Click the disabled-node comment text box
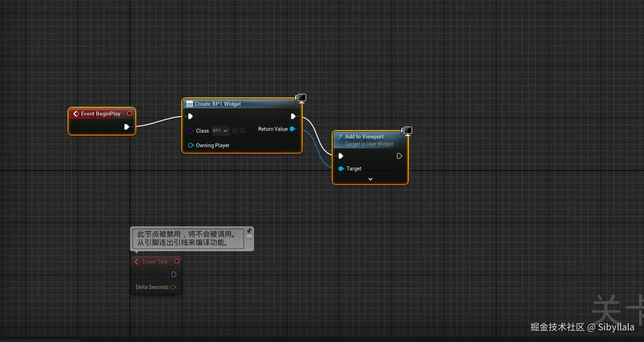 coord(188,238)
